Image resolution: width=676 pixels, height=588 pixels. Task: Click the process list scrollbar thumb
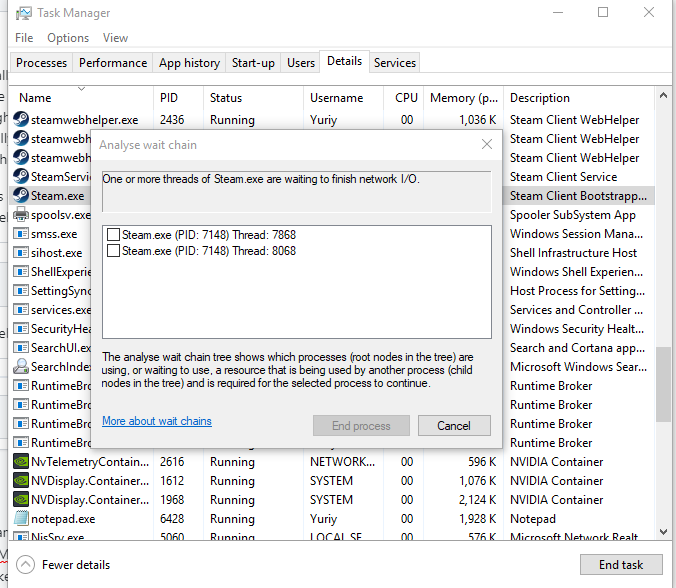pos(663,384)
